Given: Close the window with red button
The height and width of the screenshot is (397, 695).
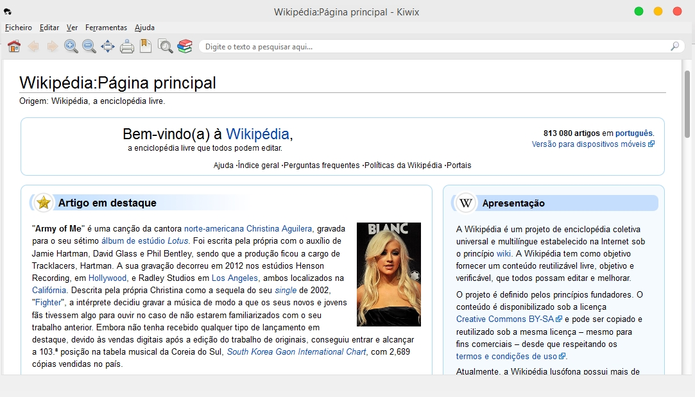Looking at the screenshot, I should 677,12.
